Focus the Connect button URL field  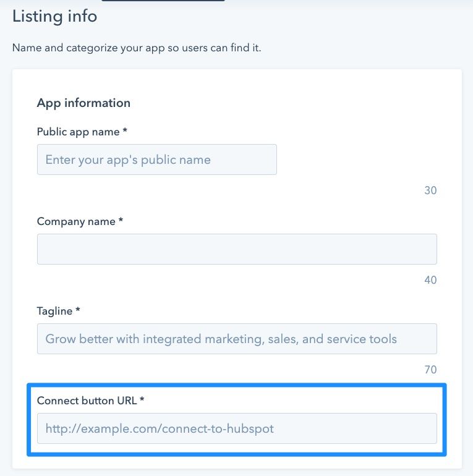click(237, 428)
